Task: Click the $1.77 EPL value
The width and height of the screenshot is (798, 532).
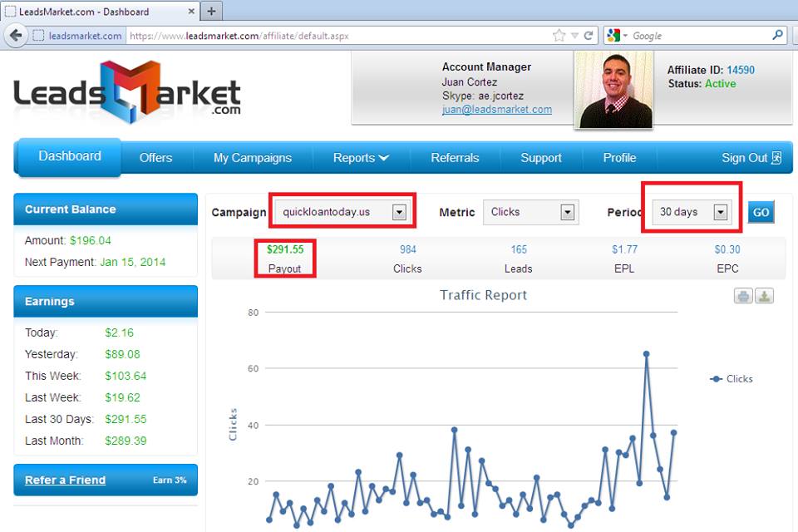Action: (x=624, y=249)
